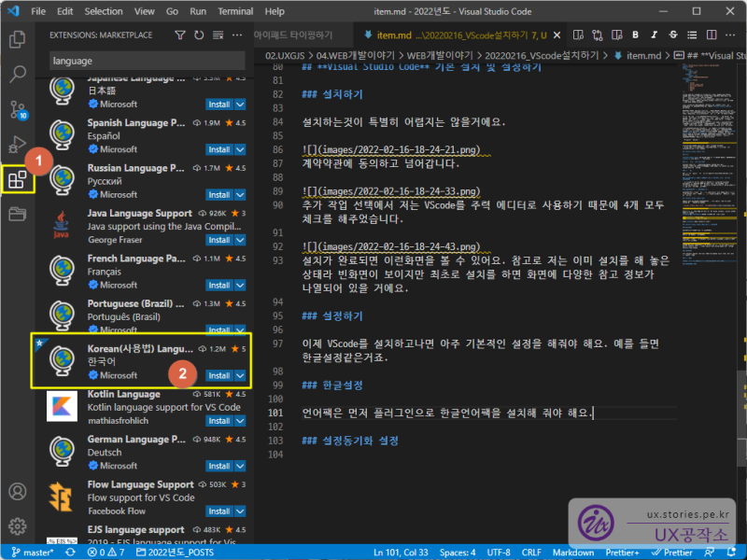This screenshot has width=747, height=560.
Task: Filter extensions with funnel icon
Action: pyautogui.click(x=180, y=35)
